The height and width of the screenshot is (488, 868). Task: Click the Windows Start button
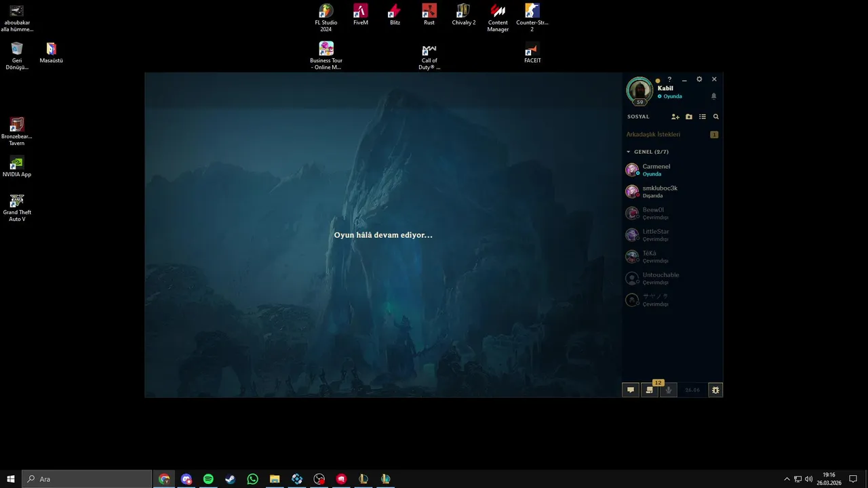coord(11,479)
